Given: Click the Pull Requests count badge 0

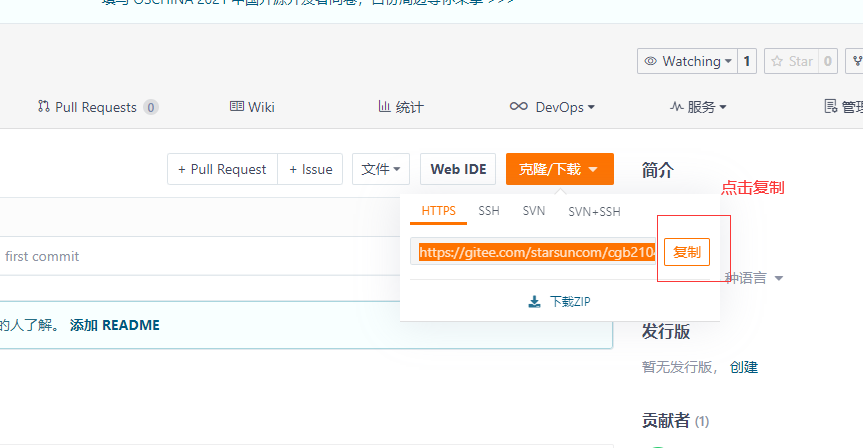Looking at the screenshot, I should [x=151, y=107].
